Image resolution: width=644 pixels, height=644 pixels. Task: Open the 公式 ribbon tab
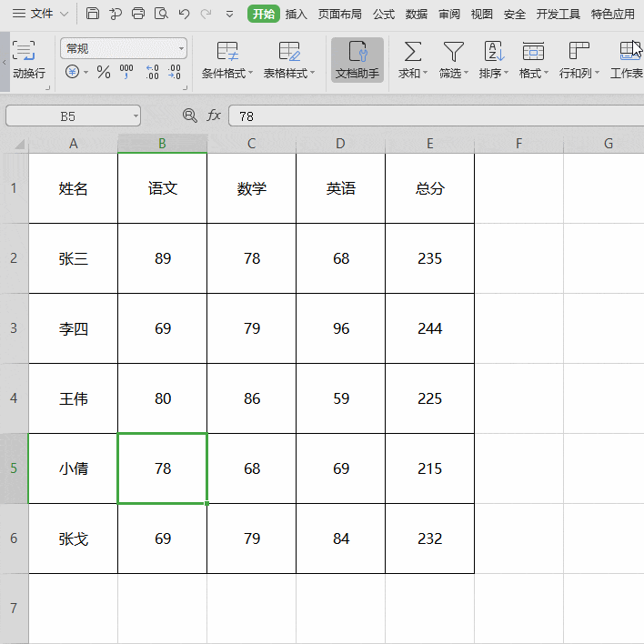pyautogui.click(x=383, y=14)
